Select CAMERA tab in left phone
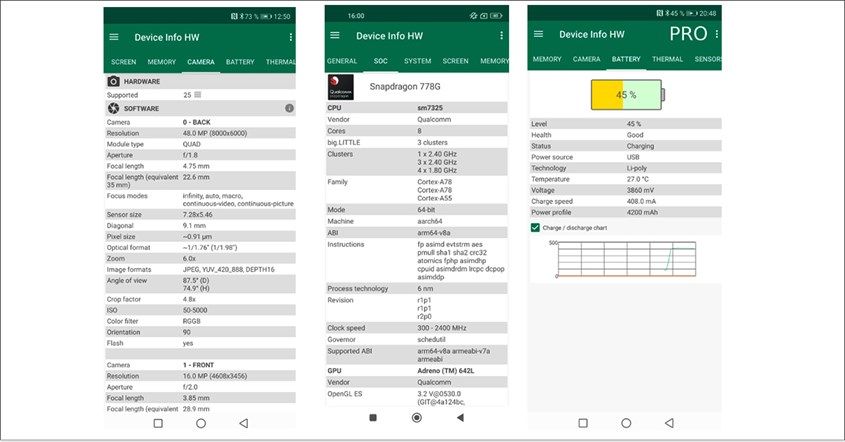Image resolution: width=845 pixels, height=442 pixels. coord(201,62)
